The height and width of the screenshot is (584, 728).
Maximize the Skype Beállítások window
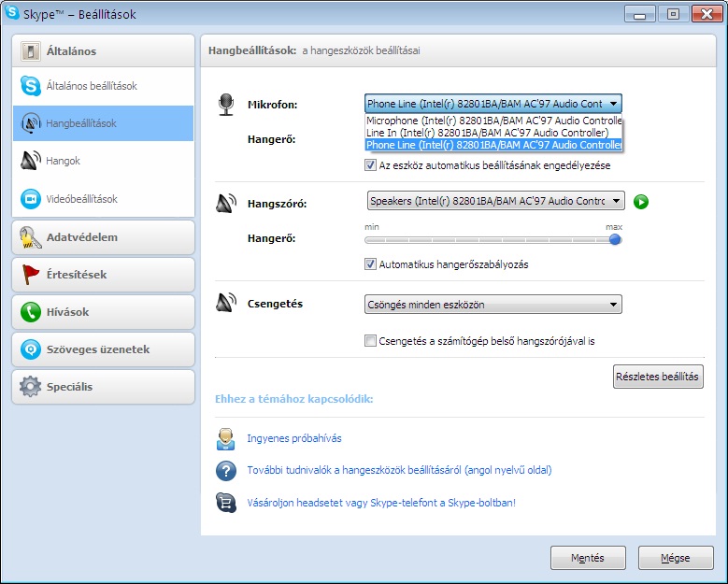click(673, 14)
